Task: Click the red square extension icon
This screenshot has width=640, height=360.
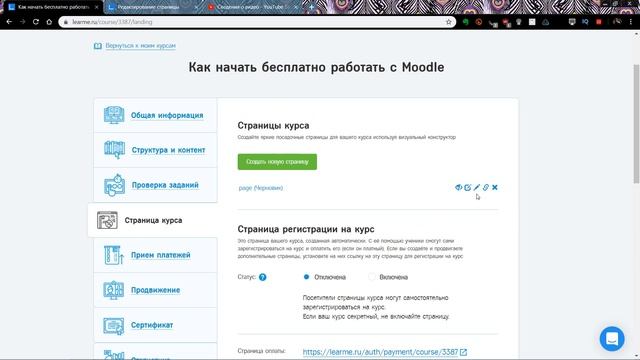Action: tap(599, 22)
